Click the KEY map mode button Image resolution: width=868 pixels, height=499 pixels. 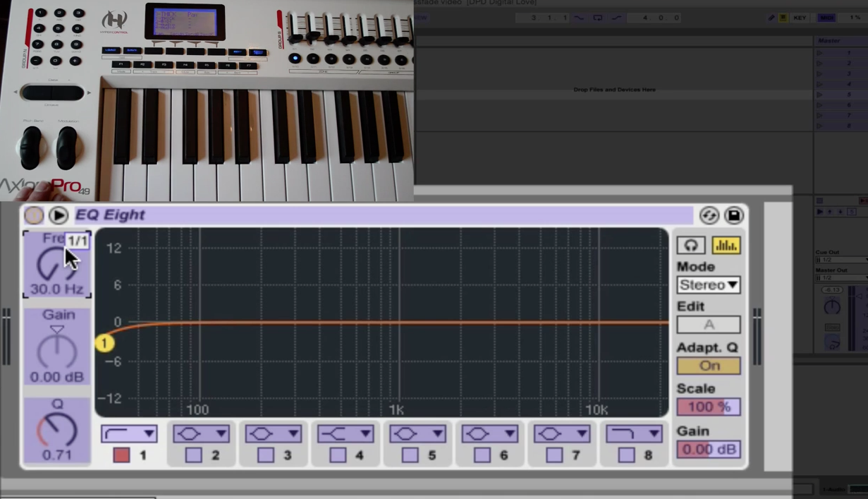click(800, 18)
